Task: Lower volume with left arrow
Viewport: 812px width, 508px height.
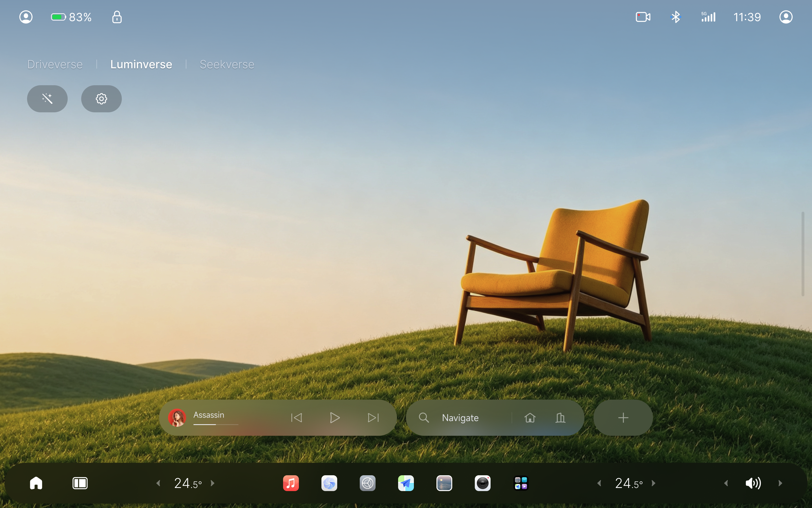Action: coord(726,483)
